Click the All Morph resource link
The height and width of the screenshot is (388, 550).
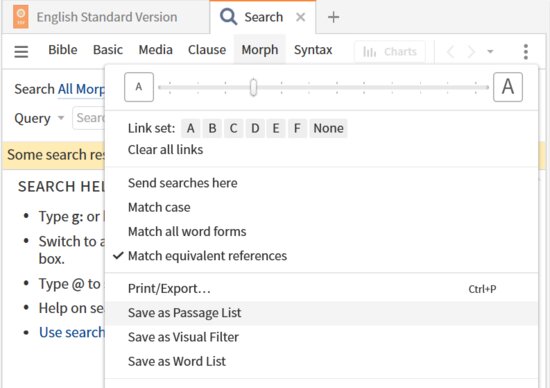(81, 89)
